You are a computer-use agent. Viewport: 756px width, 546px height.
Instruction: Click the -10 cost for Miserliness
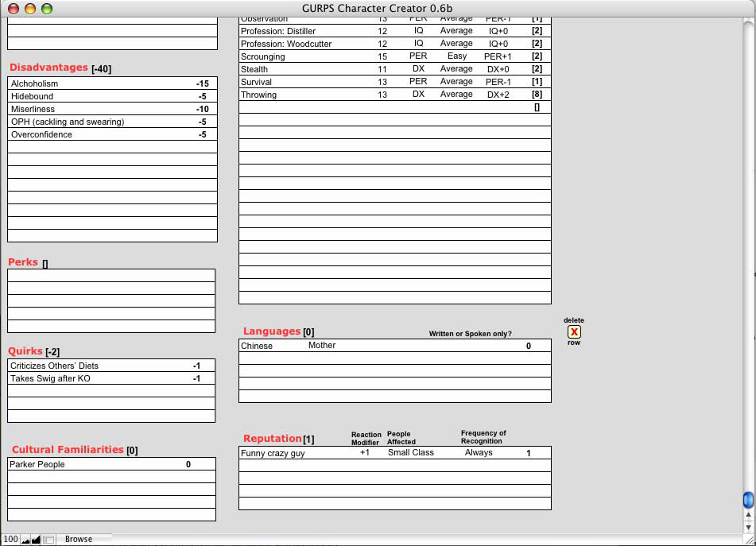click(x=203, y=109)
